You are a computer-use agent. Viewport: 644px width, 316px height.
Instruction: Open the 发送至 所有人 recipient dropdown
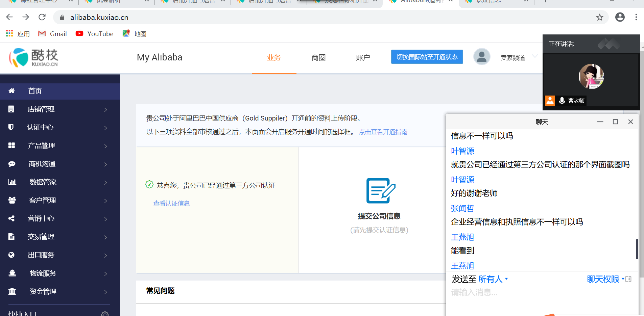point(493,279)
